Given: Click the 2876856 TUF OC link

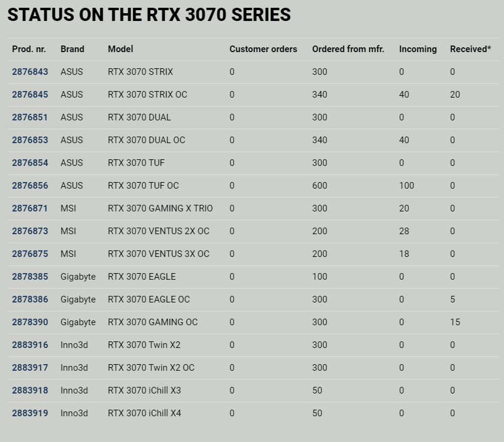Looking at the screenshot, I should coord(30,186).
